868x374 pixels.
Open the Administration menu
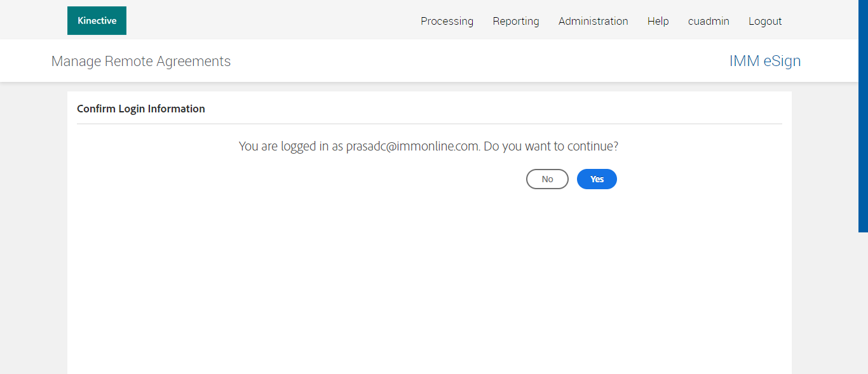click(593, 21)
